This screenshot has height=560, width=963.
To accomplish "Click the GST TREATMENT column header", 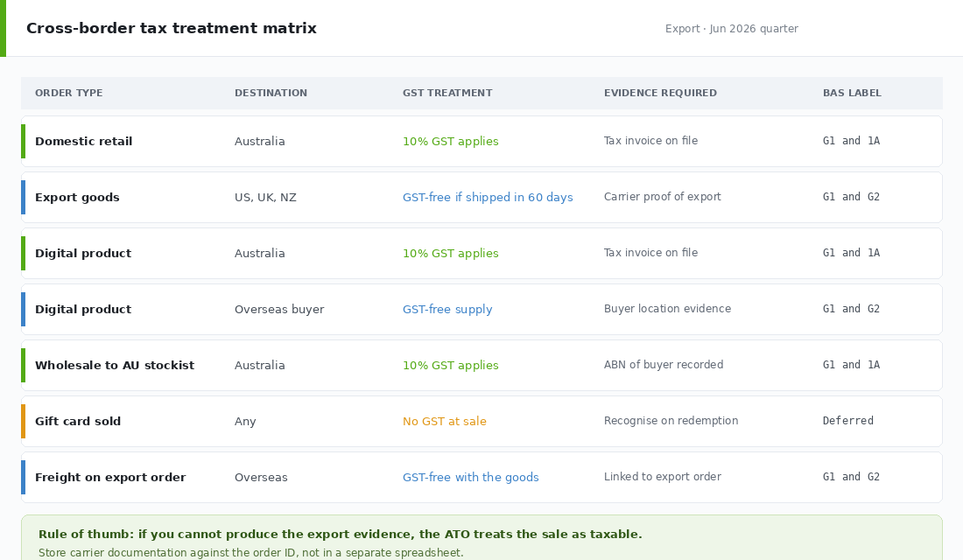I will pyautogui.click(x=447, y=93).
